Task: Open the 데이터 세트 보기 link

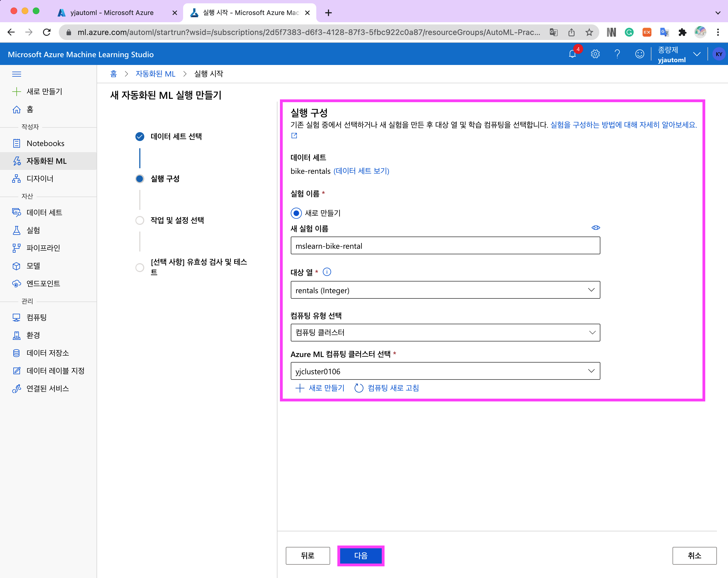Action: (361, 171)
